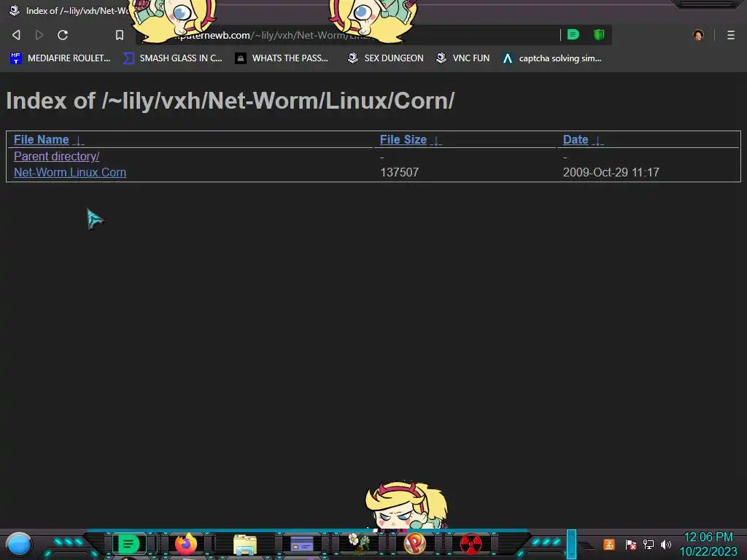Image resolution: width=747 pixels, height=560 pixels.
Task: Open the orange P app taskbar icon
Action: point(414,543)
